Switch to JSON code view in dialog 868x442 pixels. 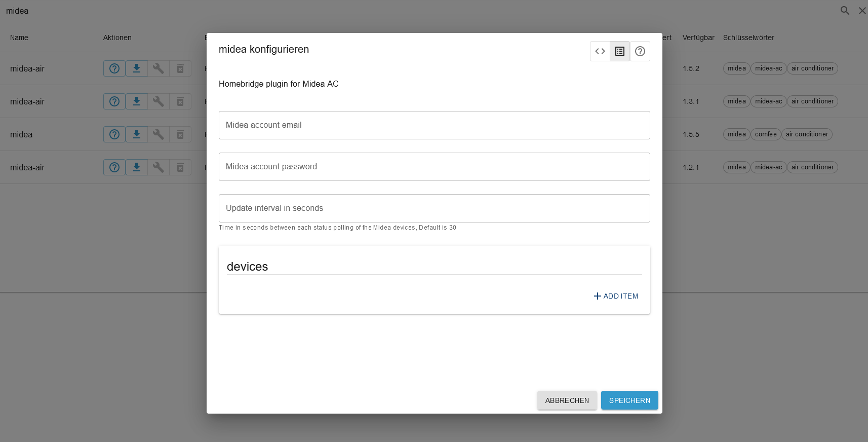click(600, 51)
